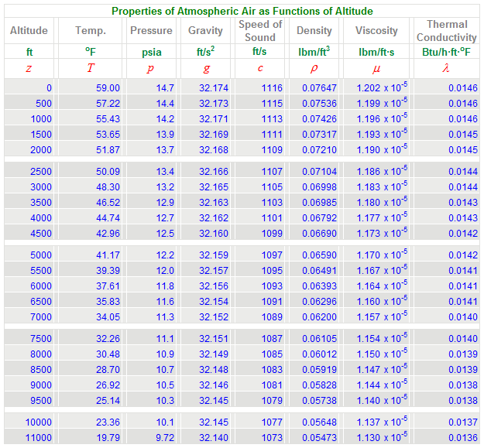
Task: Click temperature value 59.00
Action: [x=108, y=88]
